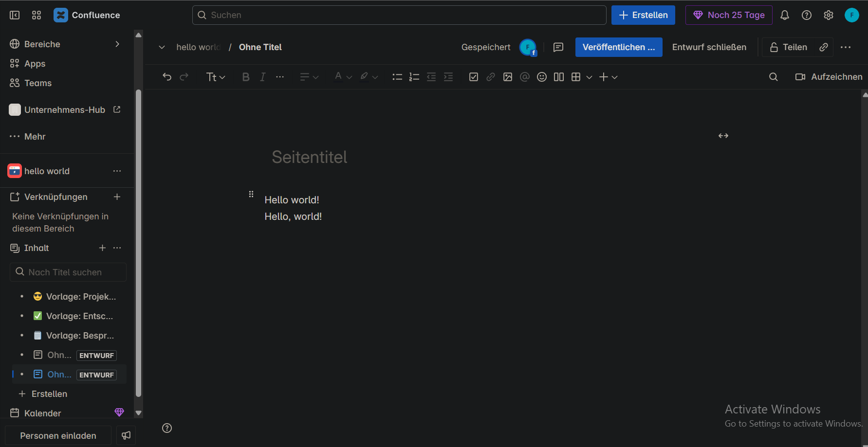Open the Apps sidebar entry
This screenshot has width=868, height=447.
click(34, 63)
